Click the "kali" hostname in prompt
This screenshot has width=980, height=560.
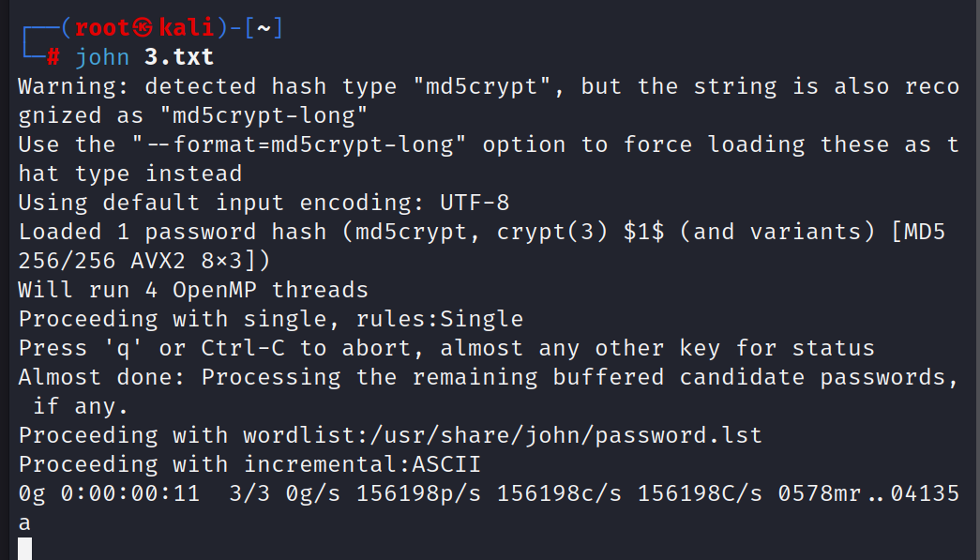point(187,27)
